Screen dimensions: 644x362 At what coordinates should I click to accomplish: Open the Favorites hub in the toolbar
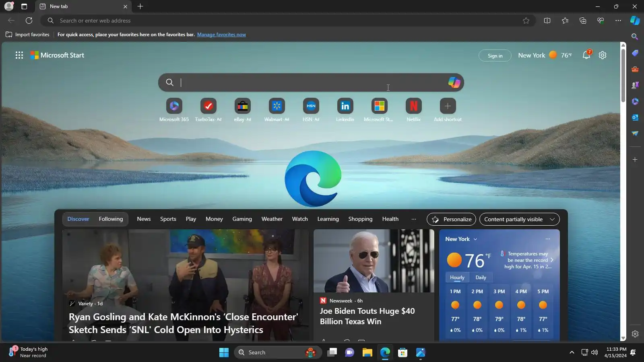(x=565, y=21)
